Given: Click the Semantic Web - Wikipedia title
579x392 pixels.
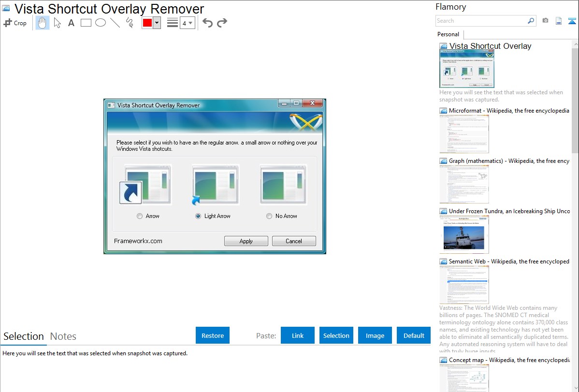Looking at the screenshot, I should pyautogui.click(x=509, y=261).
